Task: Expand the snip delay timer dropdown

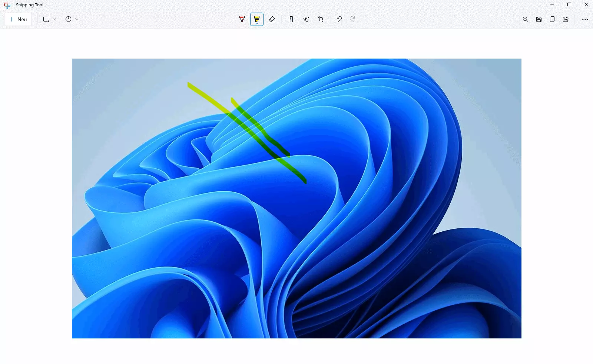Action: tap(72, 19)
